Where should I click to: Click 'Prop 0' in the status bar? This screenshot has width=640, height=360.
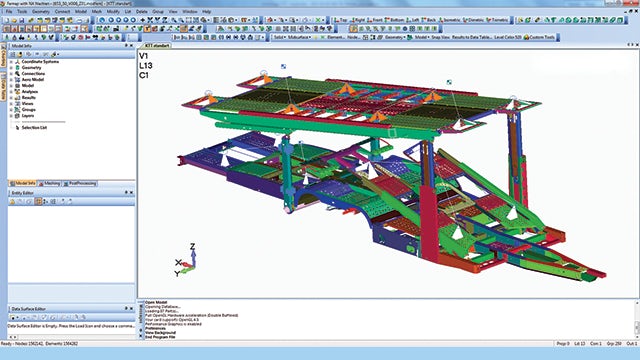[563, 344]
